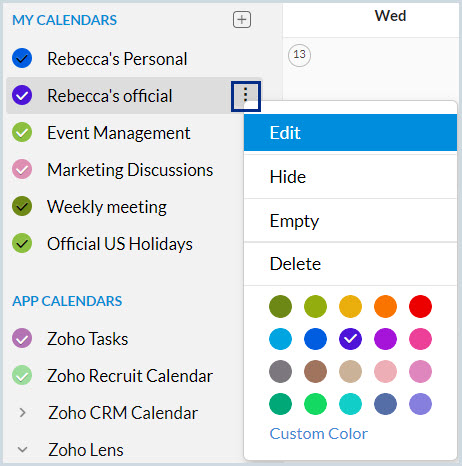Select Edit from the context menu

pos(350,133)
